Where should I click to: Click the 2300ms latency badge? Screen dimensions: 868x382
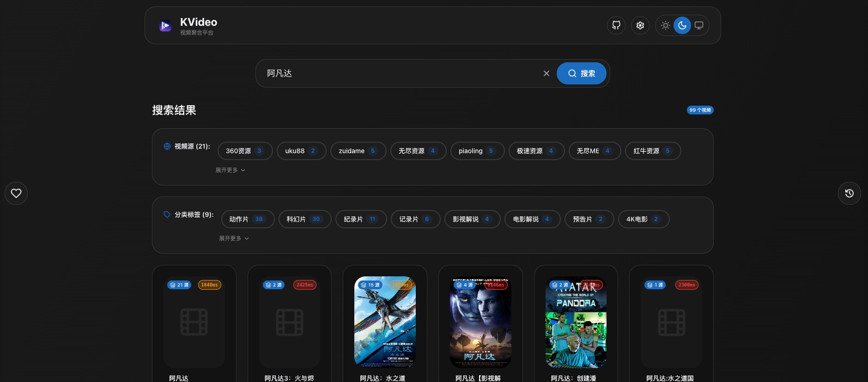pyautogui.click(x=687, y=285)
